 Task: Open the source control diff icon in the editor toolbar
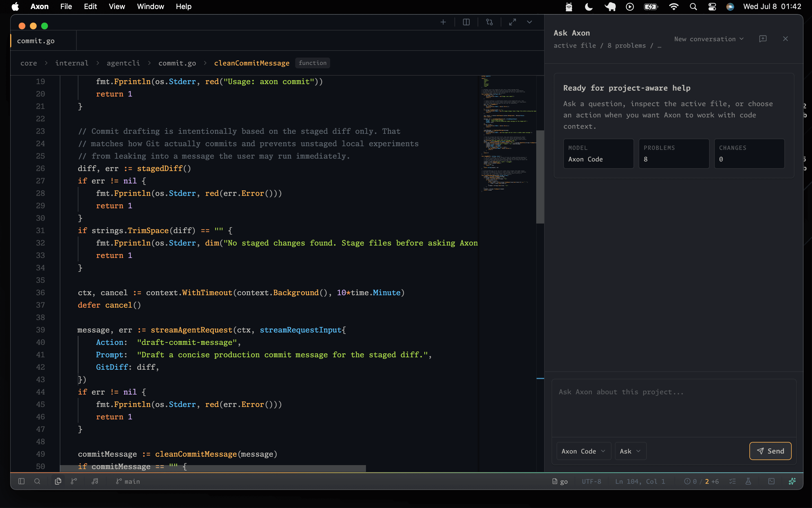pyautogui.click(x=489, y=22)
